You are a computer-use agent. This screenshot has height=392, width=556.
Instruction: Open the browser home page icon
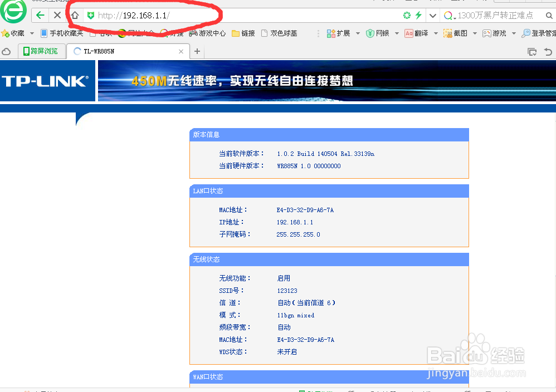coord(75,15)
